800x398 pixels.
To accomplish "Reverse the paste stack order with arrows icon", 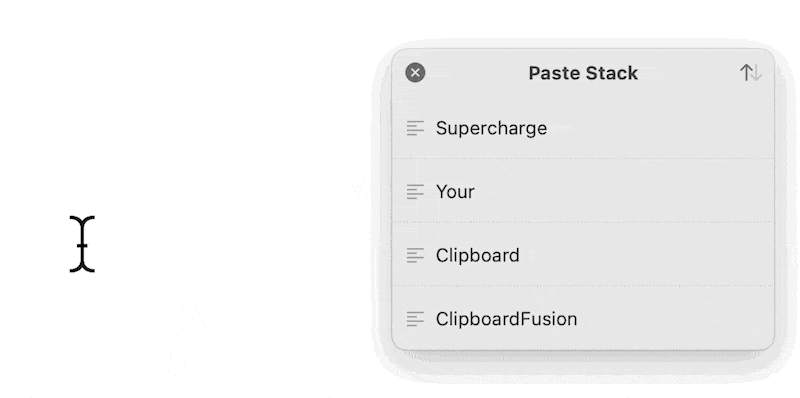I will pos(751,73).
